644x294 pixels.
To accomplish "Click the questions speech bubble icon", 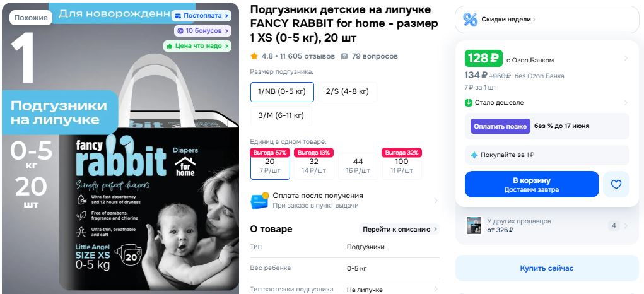I will [344, 56].
